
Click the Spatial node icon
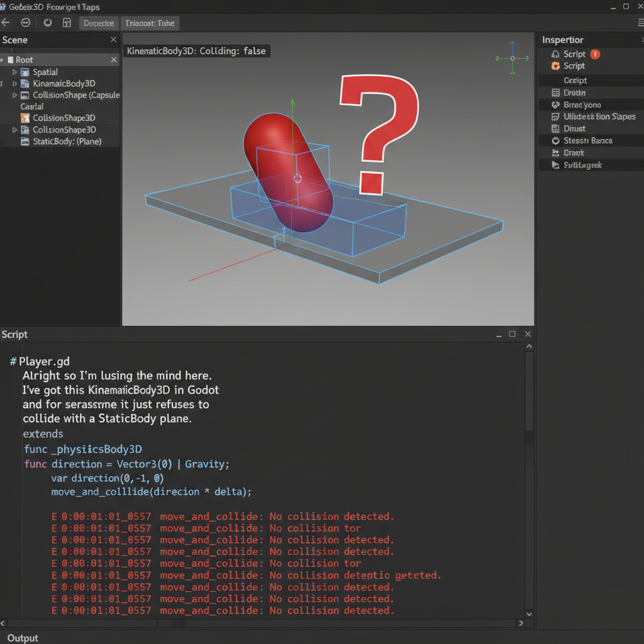25,72
